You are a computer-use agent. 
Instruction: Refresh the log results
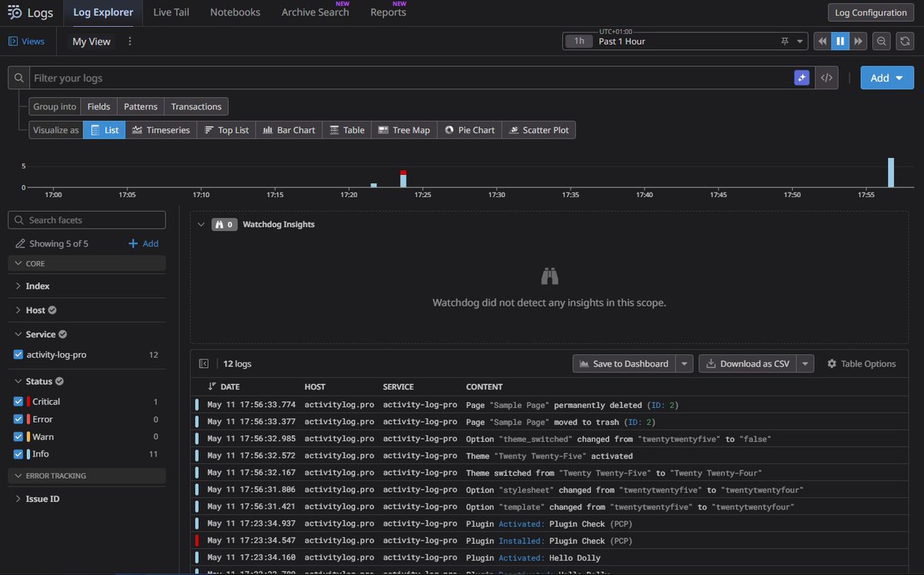point(905,42)
